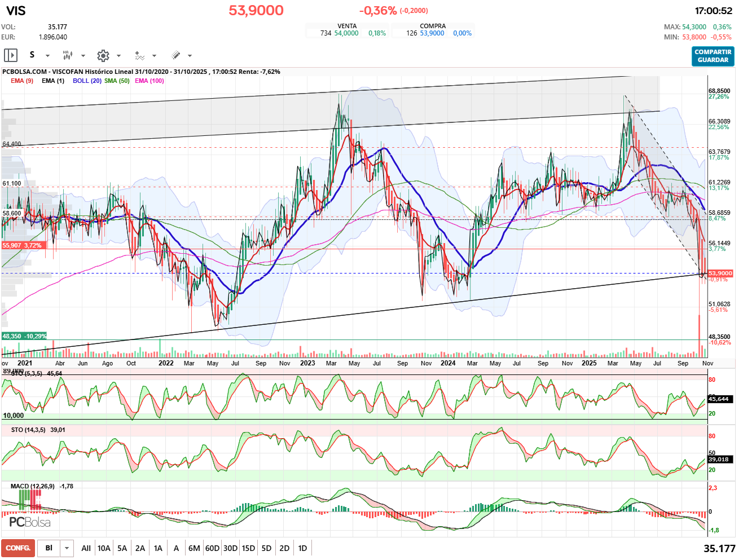Switch to the 6M time range
The image size is (743, 560).
pos(194,548)
